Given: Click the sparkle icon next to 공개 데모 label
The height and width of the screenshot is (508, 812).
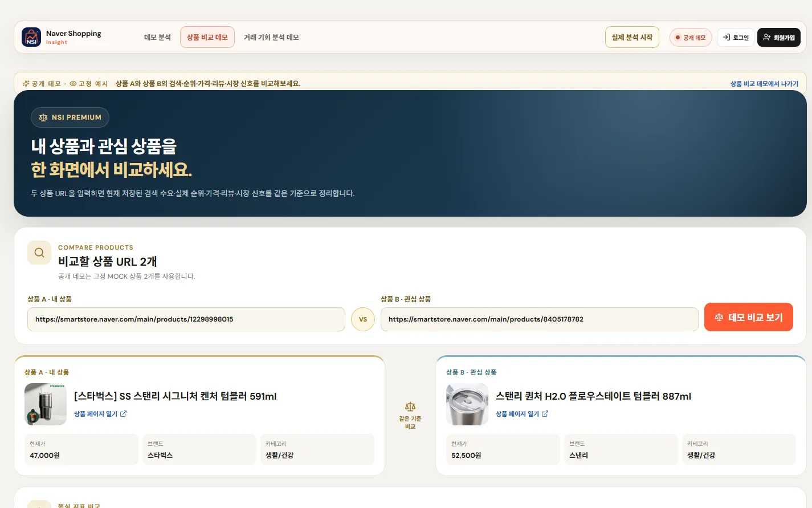Looking at the screenshot, I should click(x=26, y=84).
